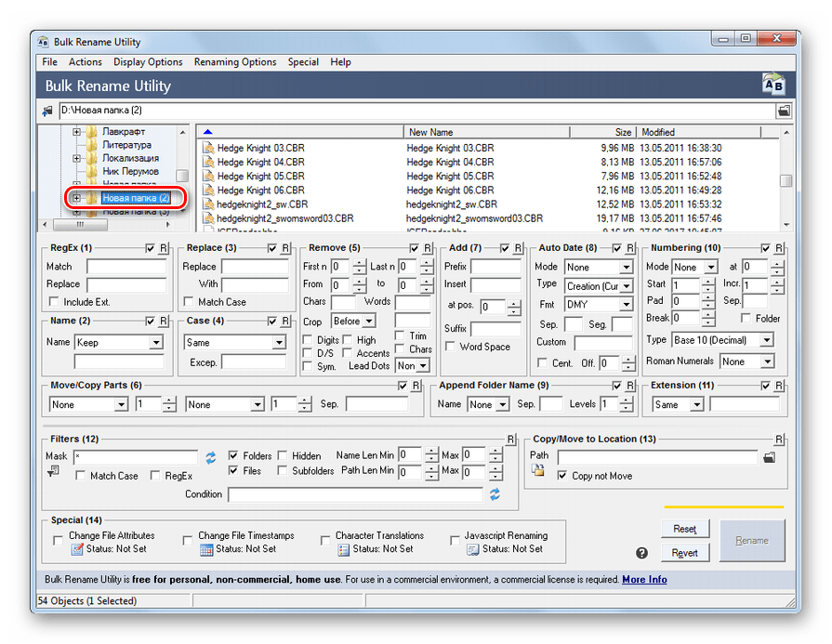Enable Change File Attributes checkbox
This screenshot has height=644, width=832.
pos(58,541)
